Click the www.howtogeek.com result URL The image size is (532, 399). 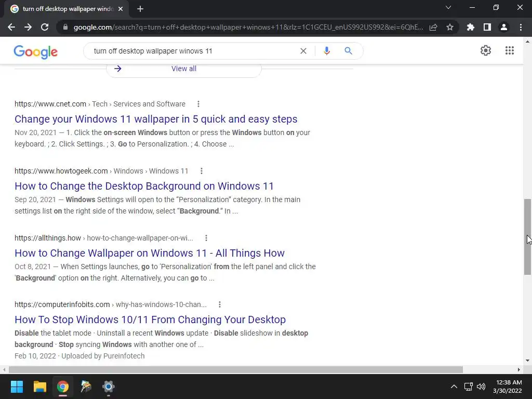click(61, 171)
